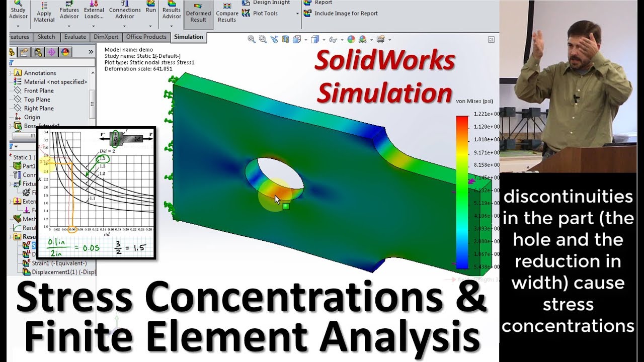This screenshot has width=644, height=362.
Task: Open the Connections Advisor
Action: point(125,11)
